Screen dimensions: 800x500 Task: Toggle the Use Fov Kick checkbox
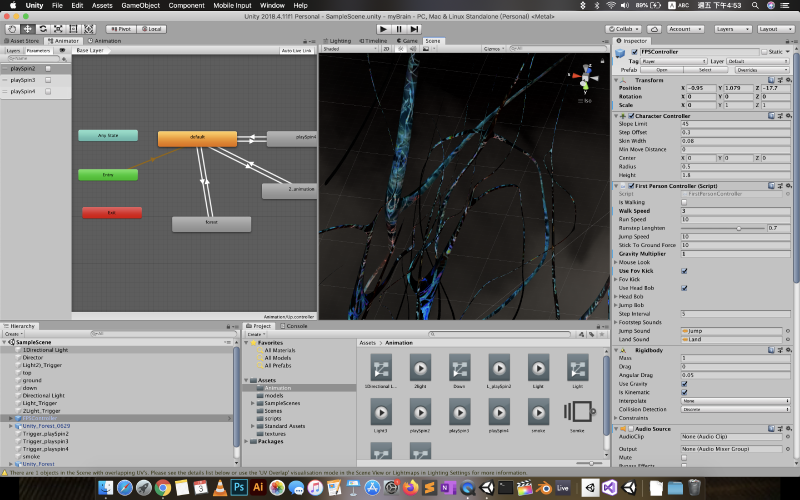[684, 270]
